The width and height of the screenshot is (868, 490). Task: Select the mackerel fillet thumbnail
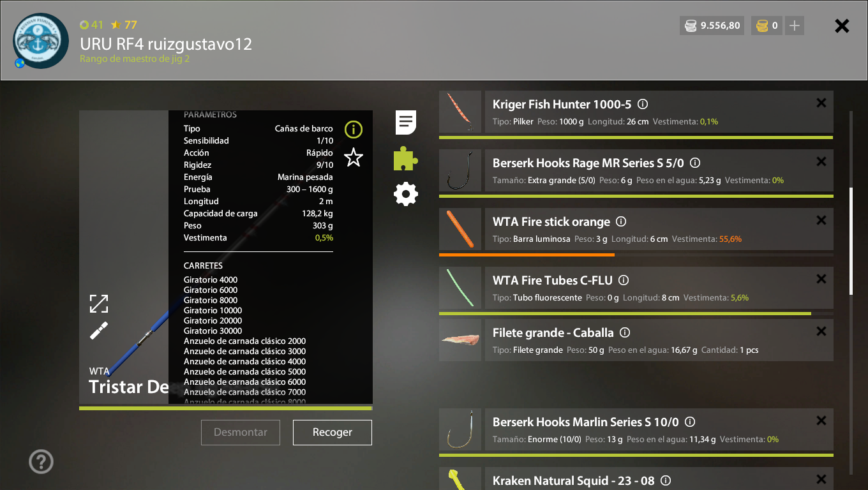click(460, 340)
